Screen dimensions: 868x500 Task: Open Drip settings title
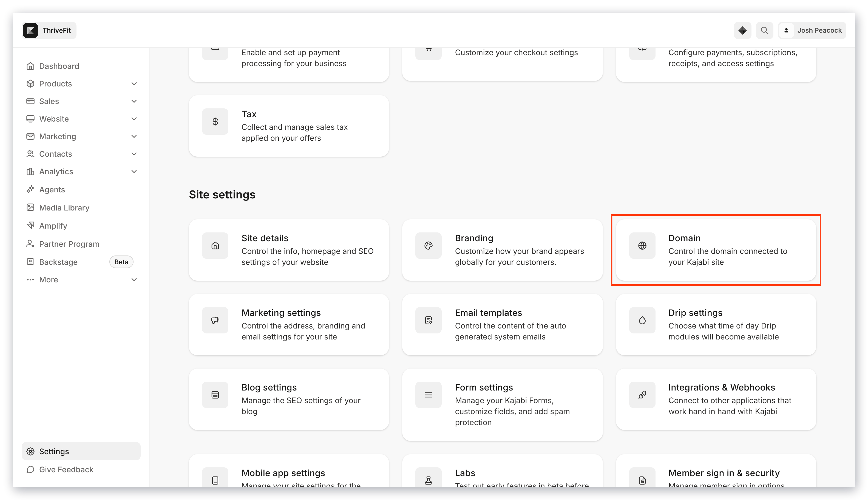[x=695, y=313]
